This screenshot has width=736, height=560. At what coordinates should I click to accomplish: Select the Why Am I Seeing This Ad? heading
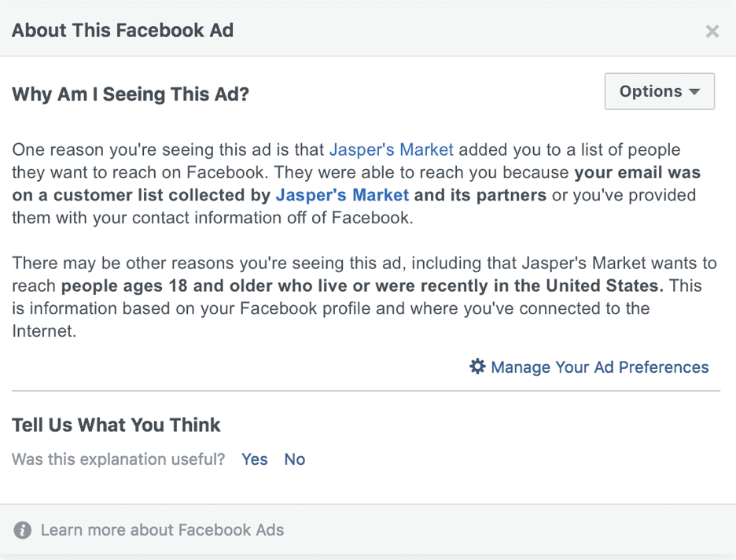click(131, 94)
